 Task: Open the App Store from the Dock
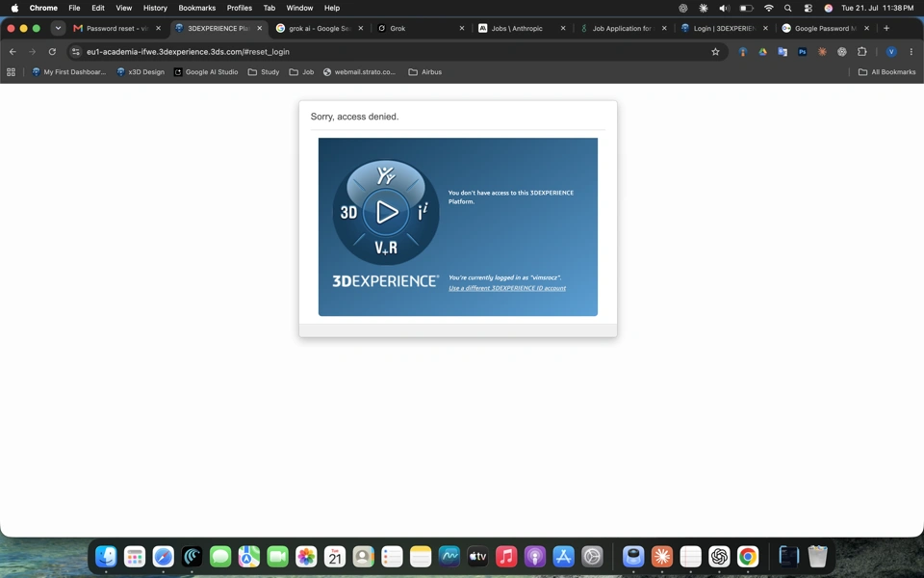[x=563, y=556]
